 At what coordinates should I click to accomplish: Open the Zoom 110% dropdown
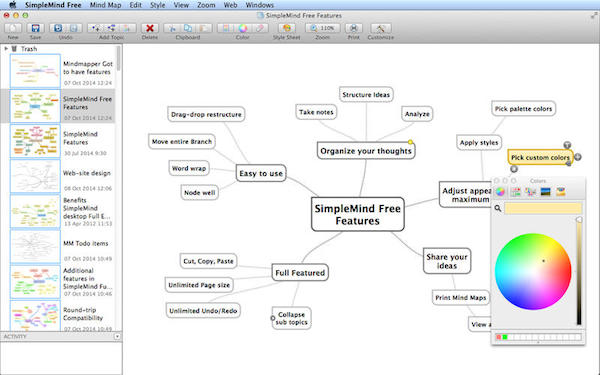coord(323,28)
